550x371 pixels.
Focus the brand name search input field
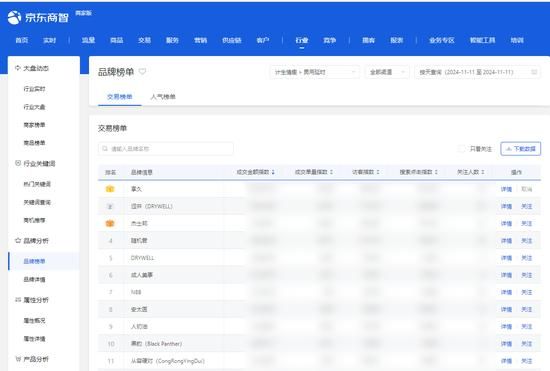click(166, 149)
